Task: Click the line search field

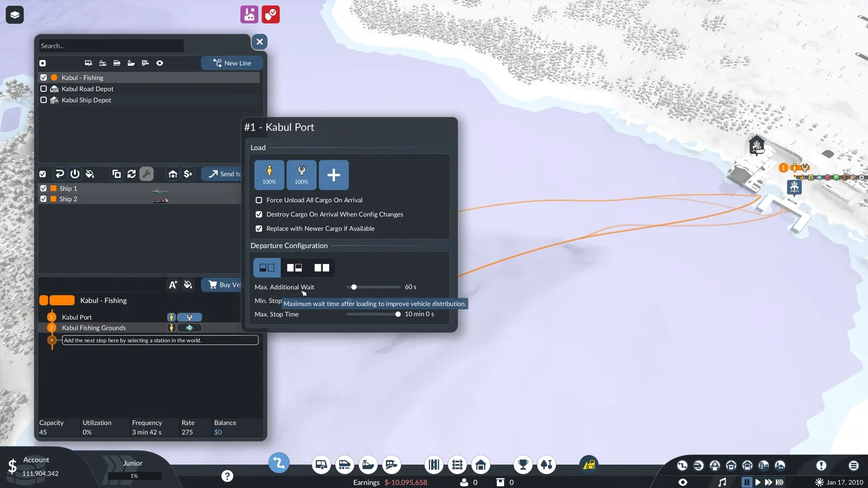Action: pos(111,46)
